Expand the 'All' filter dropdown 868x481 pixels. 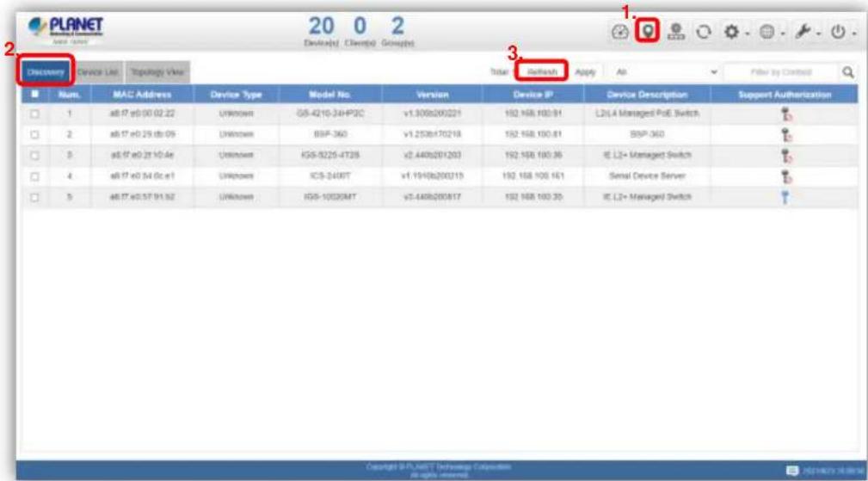[x=666, y=72]
